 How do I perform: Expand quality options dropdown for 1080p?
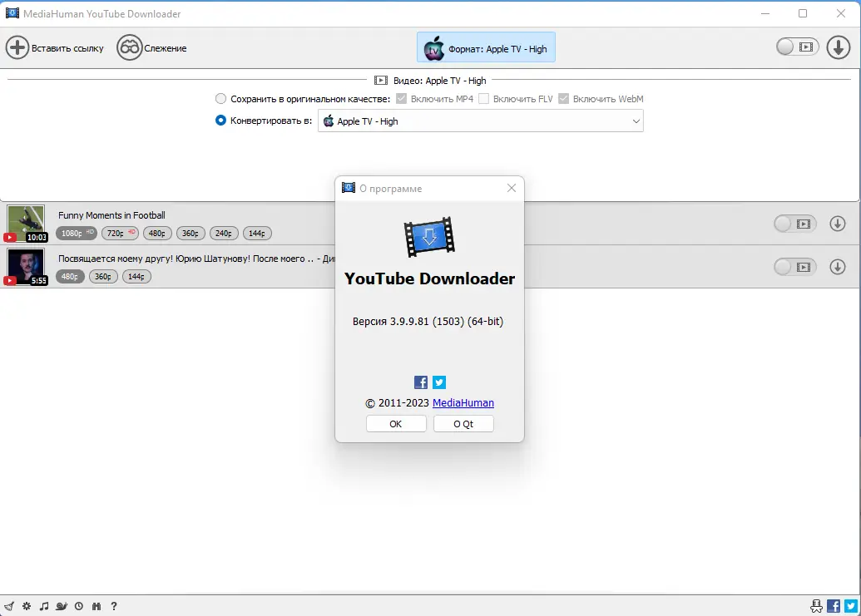click(76, 233)
